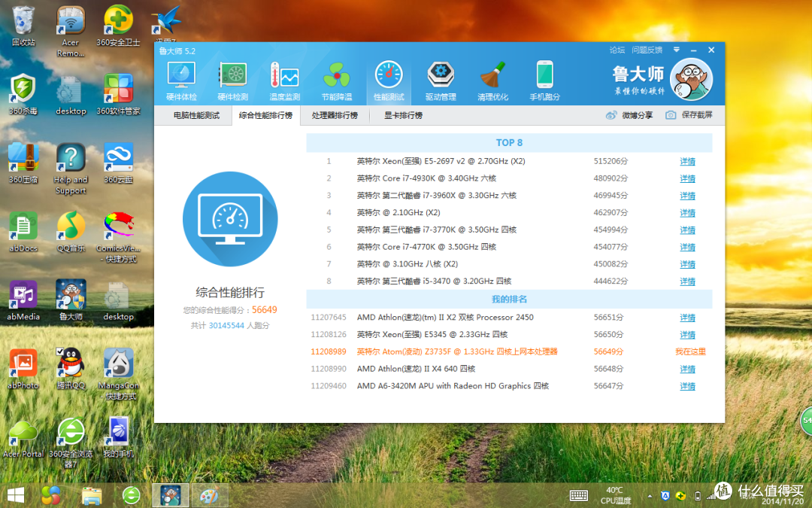Image resolution: width=812 pixels, height=508 pixels.
Task: Open title bar dropdown menu arrow
Action: point(677,50)
